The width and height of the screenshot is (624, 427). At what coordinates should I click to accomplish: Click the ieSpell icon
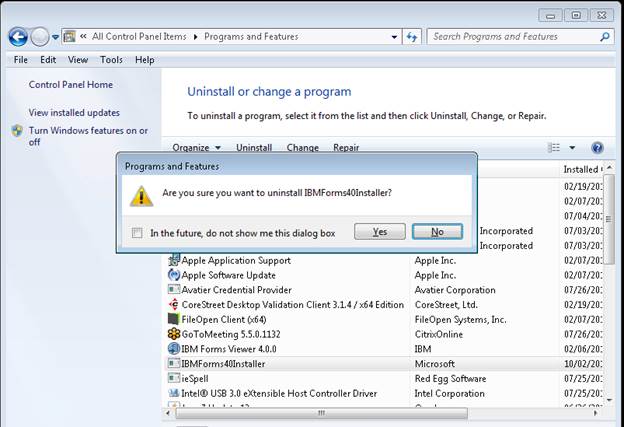pyautogui.click(x=174, y=378)
